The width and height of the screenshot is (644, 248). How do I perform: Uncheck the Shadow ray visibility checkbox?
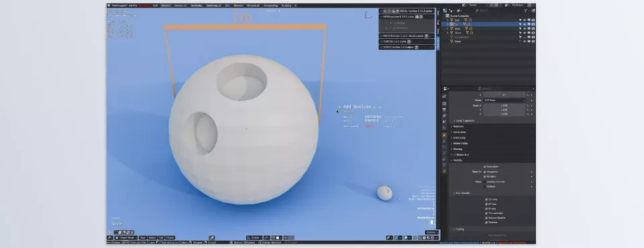point(486,223)
